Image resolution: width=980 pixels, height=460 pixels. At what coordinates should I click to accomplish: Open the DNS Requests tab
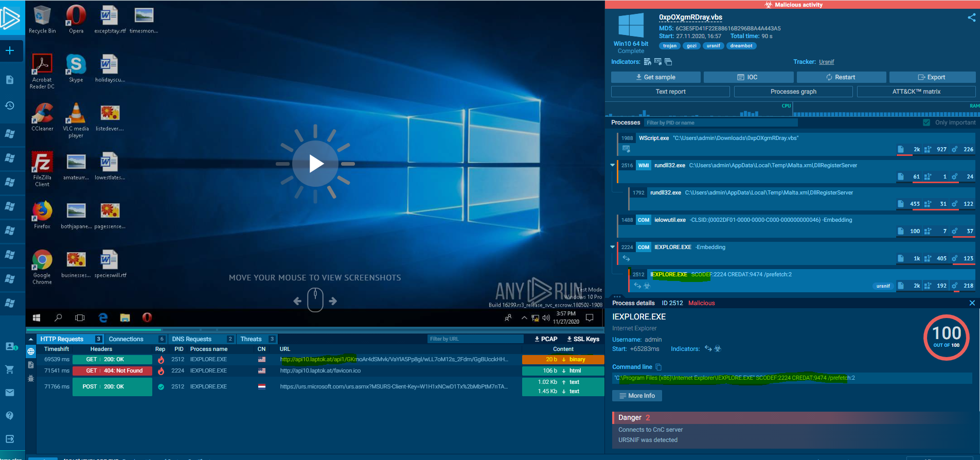pyautogui.click(x=202, y=339)
